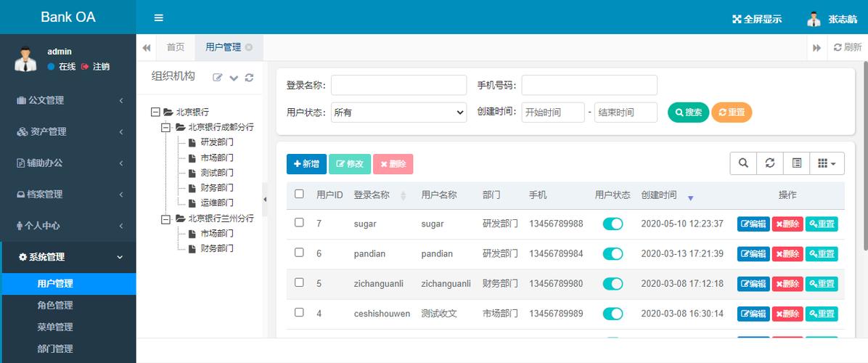
Task: Click red 删除 button for user pandian
Action: 787,254
